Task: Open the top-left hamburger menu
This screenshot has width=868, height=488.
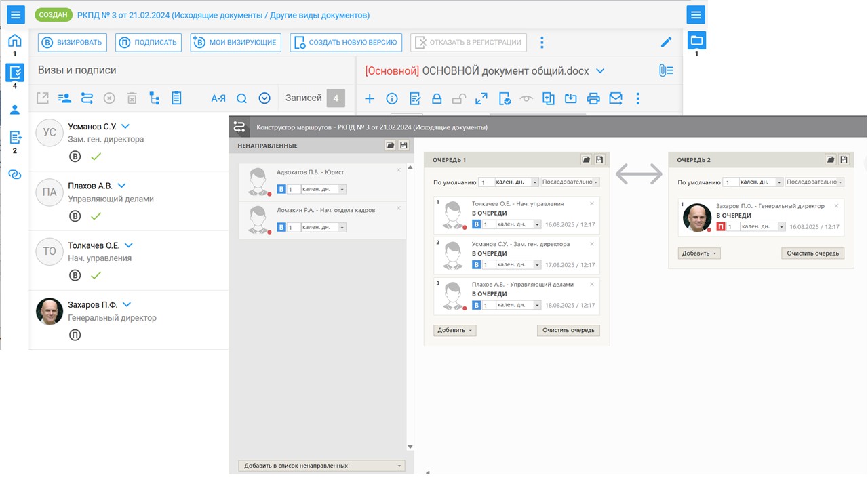Action: click(x=16, y=14)
